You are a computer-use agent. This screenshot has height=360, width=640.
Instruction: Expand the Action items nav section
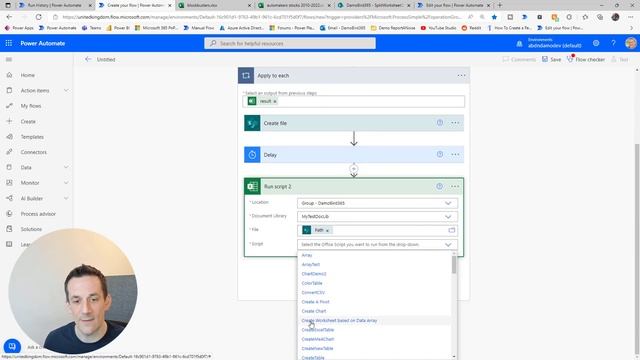tap(66, 91)
